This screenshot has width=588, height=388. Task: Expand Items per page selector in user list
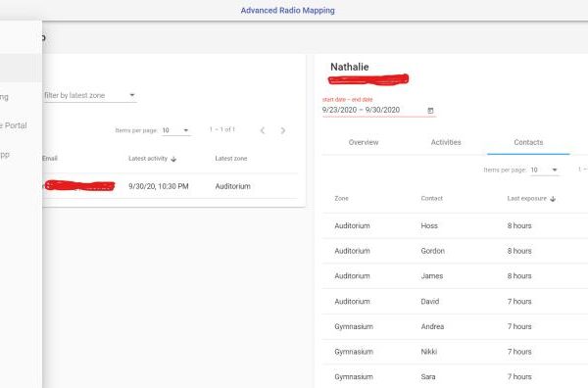[175, 130]
